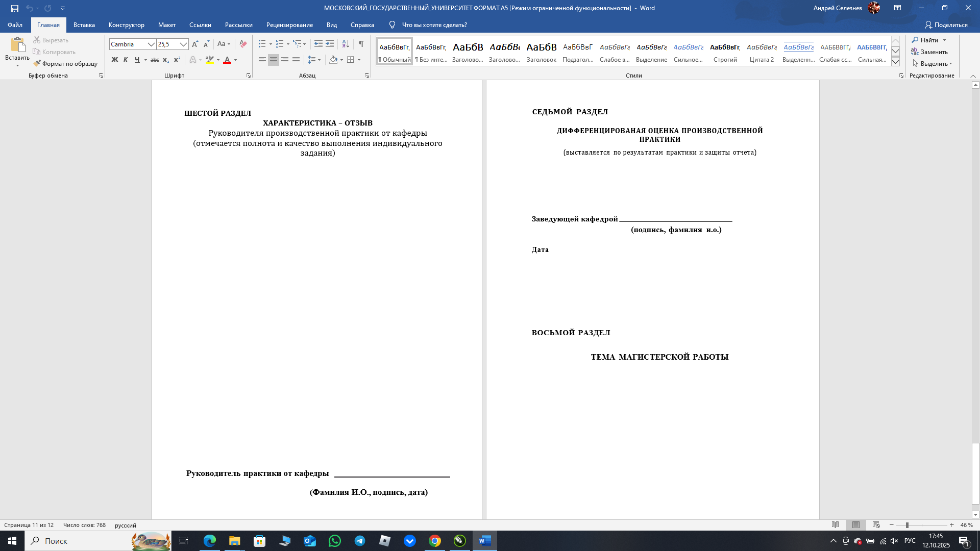
Task: Show paragraph marks with the pilcrow icon
Action: point(361,44)
